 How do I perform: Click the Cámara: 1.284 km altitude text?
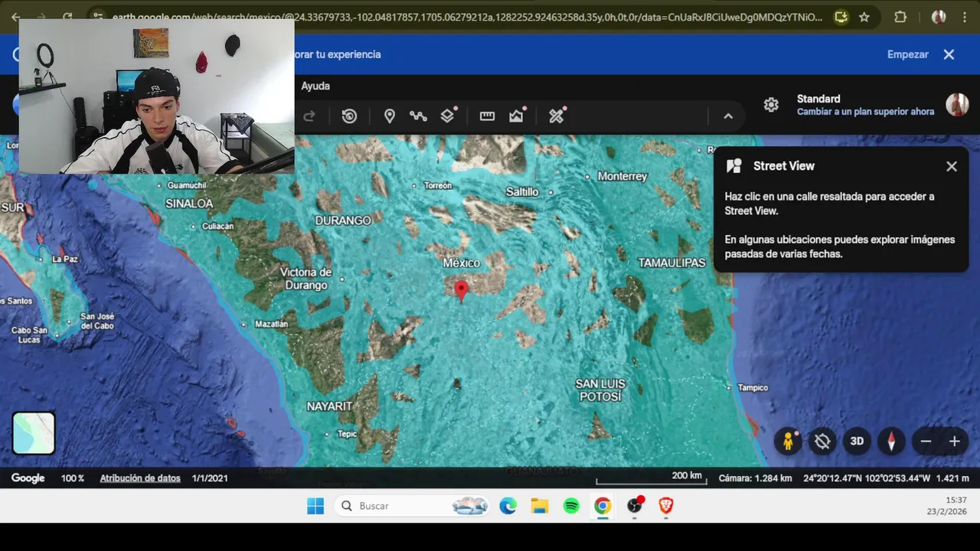[755, 478]
